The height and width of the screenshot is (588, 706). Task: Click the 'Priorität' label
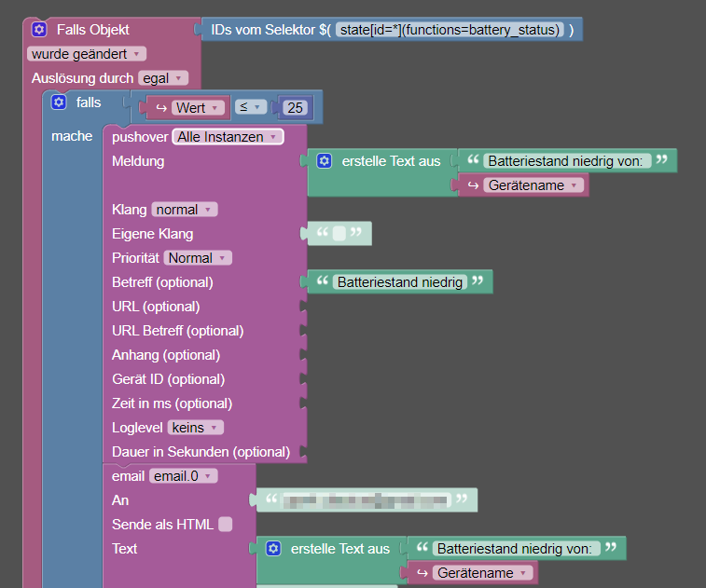pos(135,258)
